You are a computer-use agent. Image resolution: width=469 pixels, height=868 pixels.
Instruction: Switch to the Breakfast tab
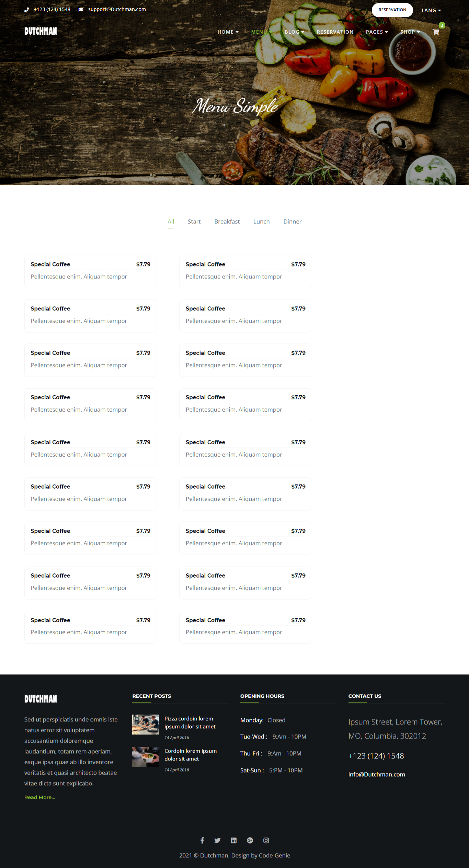click(227, 221)
